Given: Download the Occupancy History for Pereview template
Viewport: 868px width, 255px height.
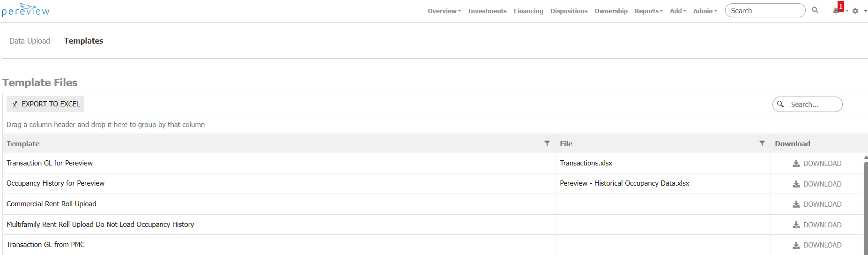Looking at the screenshot, I should point(817,184).
